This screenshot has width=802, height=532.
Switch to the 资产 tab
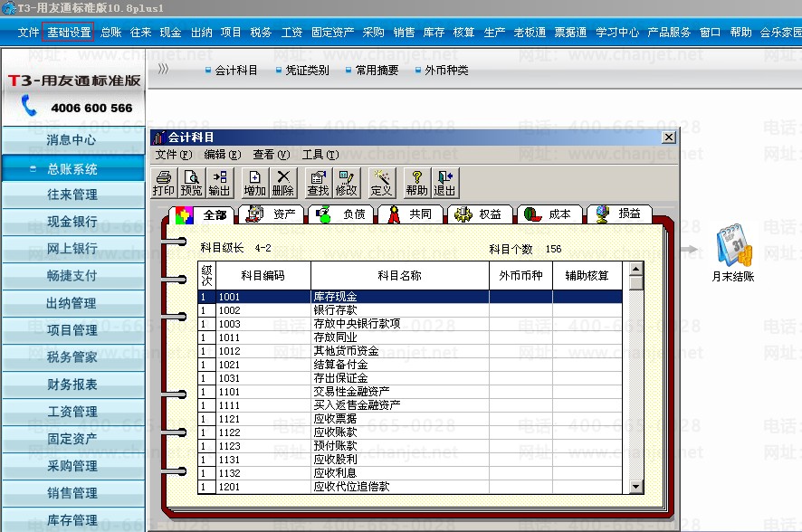click(271, 214)
